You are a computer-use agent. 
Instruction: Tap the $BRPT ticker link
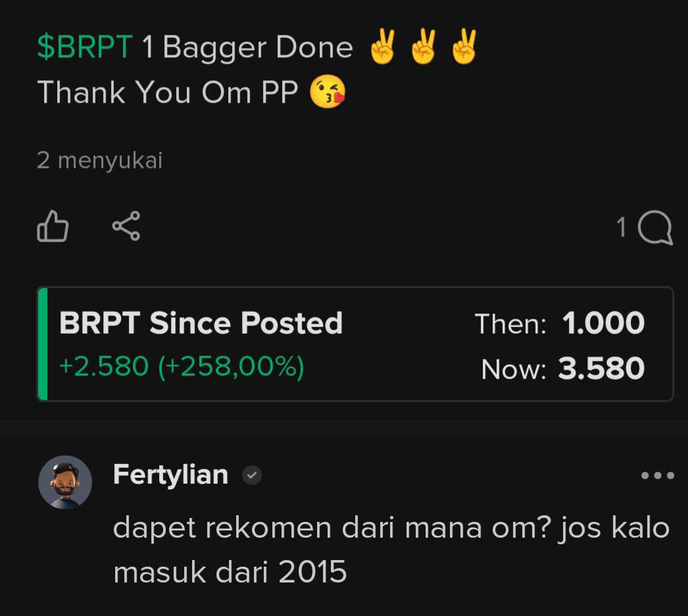(x=84, y=47)
